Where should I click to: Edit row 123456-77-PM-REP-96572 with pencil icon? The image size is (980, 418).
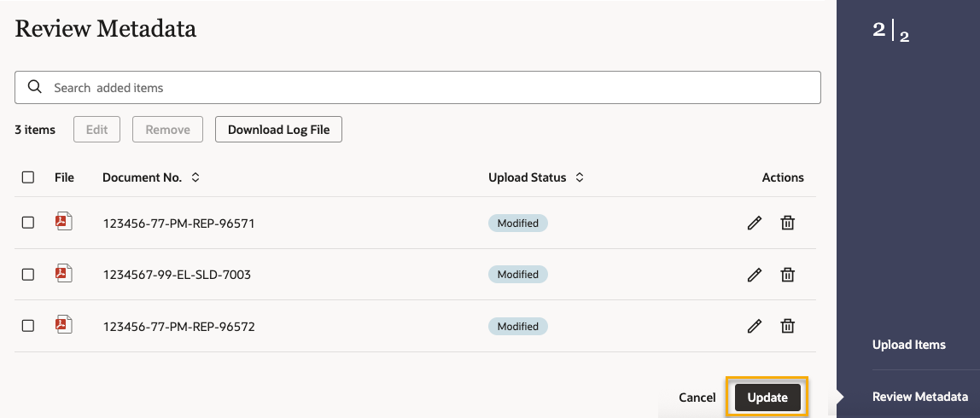[754, 326]
